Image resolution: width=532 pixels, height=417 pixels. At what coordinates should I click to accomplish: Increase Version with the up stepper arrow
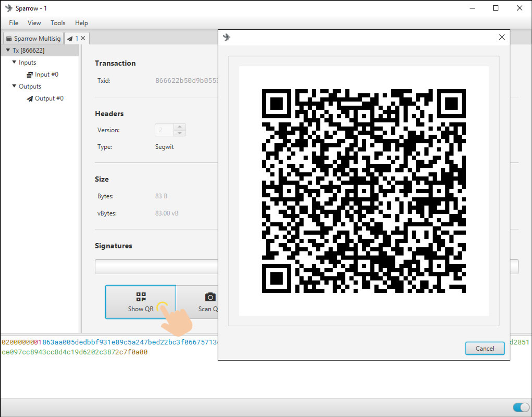pyautogui.click(x=180, y=127)
